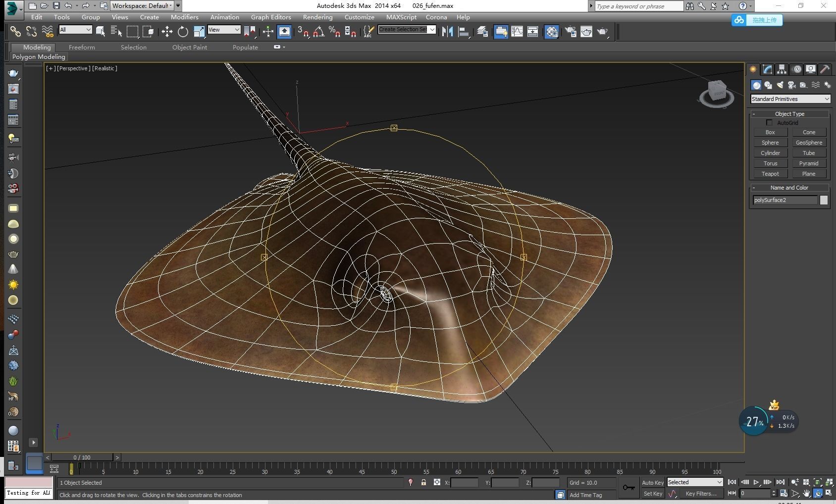Click the Render Production teapot icon
This screenshot has width=836, height=504.
pyautogui.click(x=602, y=32)
